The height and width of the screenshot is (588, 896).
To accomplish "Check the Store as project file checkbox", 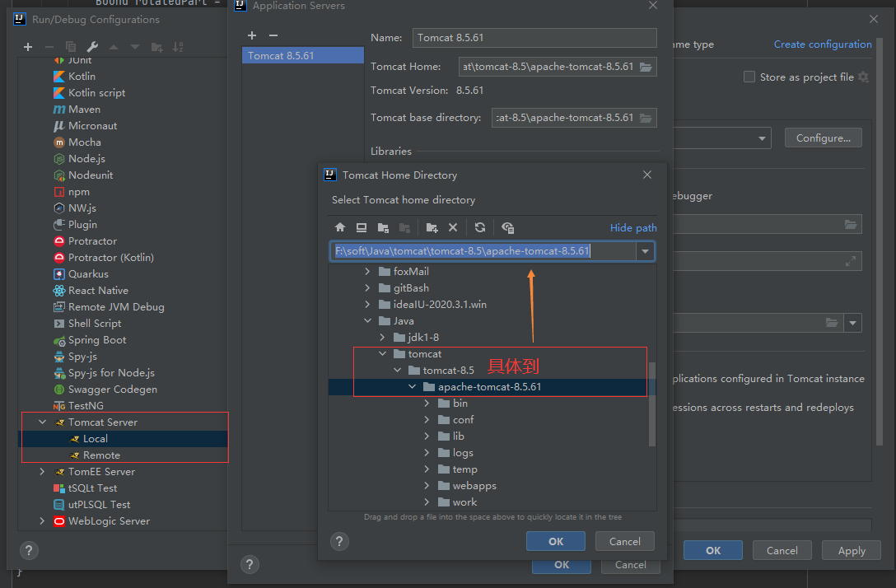I will point(749,77).
